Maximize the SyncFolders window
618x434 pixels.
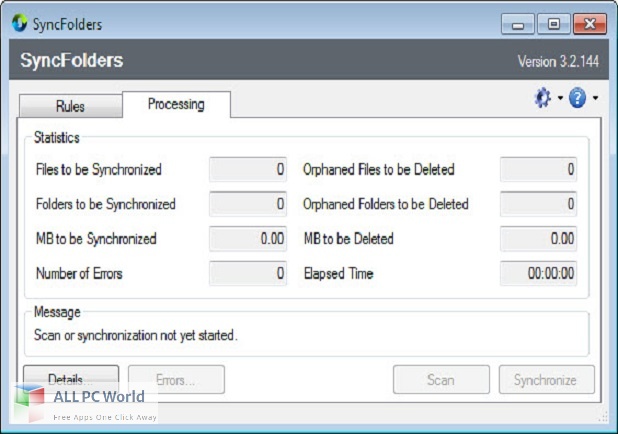(x=553, y=24)
